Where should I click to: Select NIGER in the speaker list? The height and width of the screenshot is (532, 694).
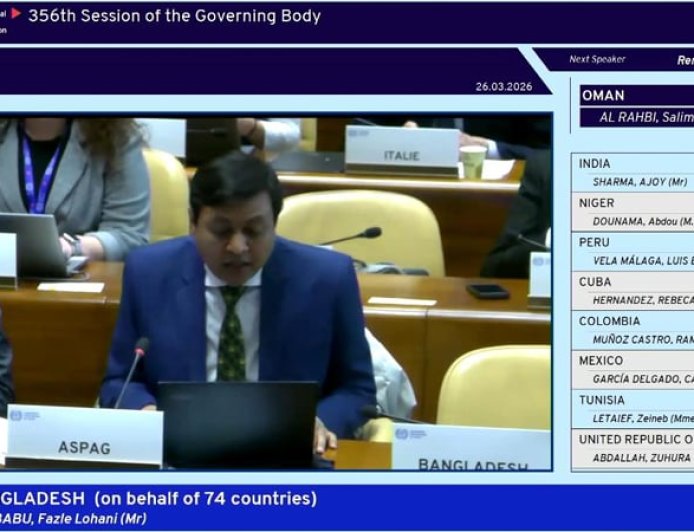597,203
